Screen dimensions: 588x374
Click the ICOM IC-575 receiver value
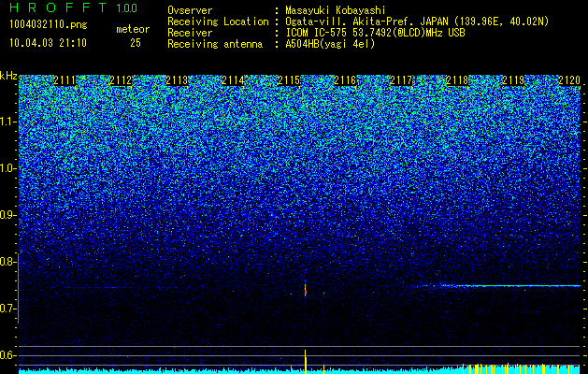pyautogui.click(x=375, y=33)
